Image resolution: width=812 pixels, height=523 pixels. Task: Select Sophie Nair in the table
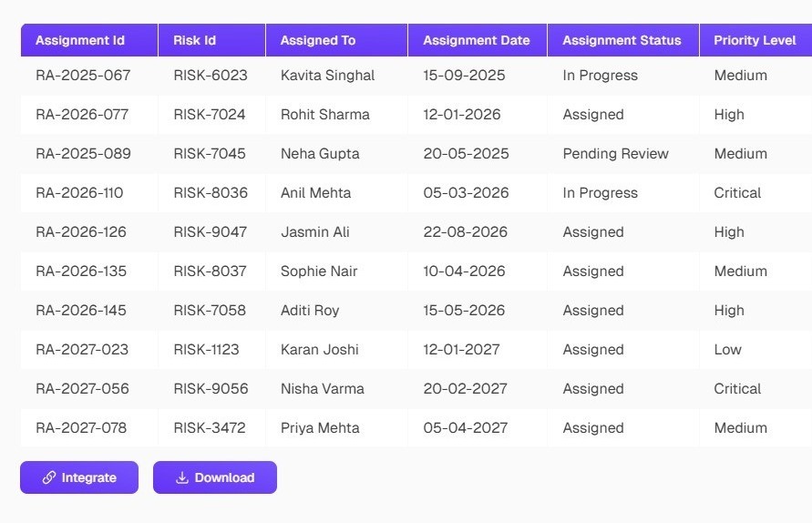click(x=319, y=272)
